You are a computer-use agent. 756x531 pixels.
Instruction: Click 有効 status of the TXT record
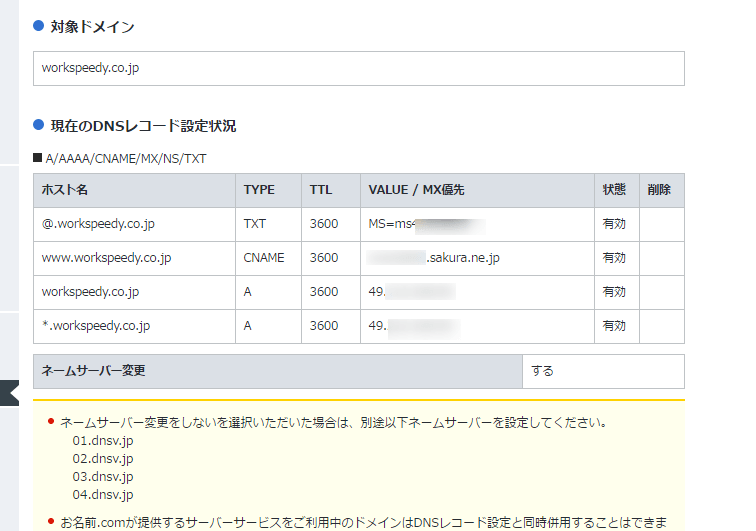[614, 224]
